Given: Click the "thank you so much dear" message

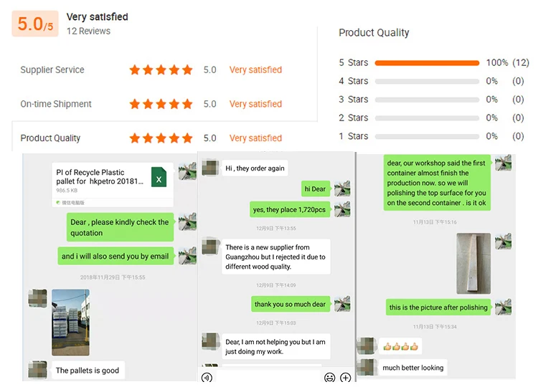Looking at the screenshot, I should pos(290,305).
